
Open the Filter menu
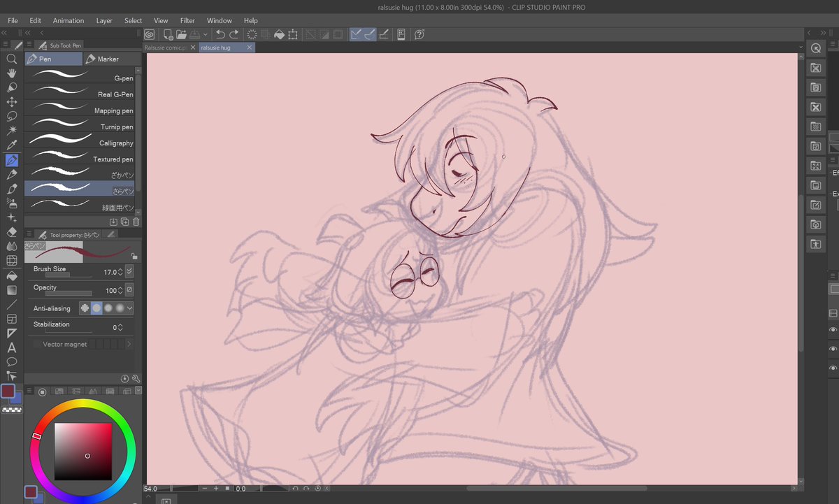[187, 20]
